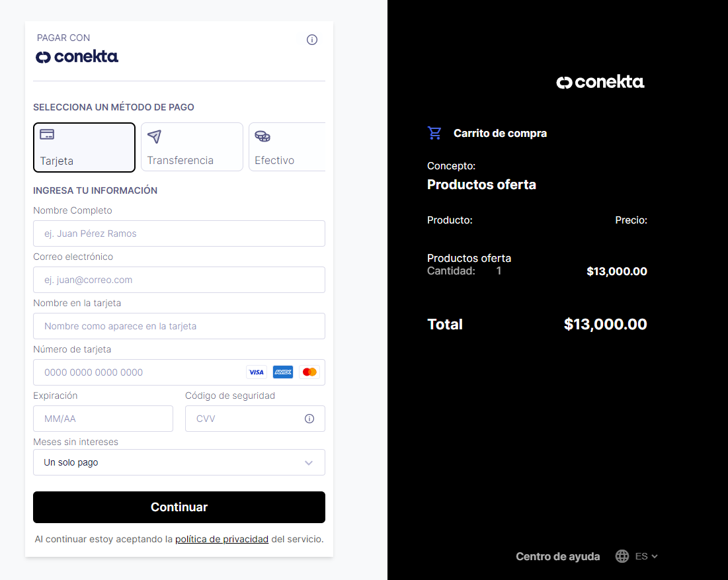Select the Tarjeta payment method
Image resolution: width=728 pixels, height=580 pixels.
click(x=84, y=147)
